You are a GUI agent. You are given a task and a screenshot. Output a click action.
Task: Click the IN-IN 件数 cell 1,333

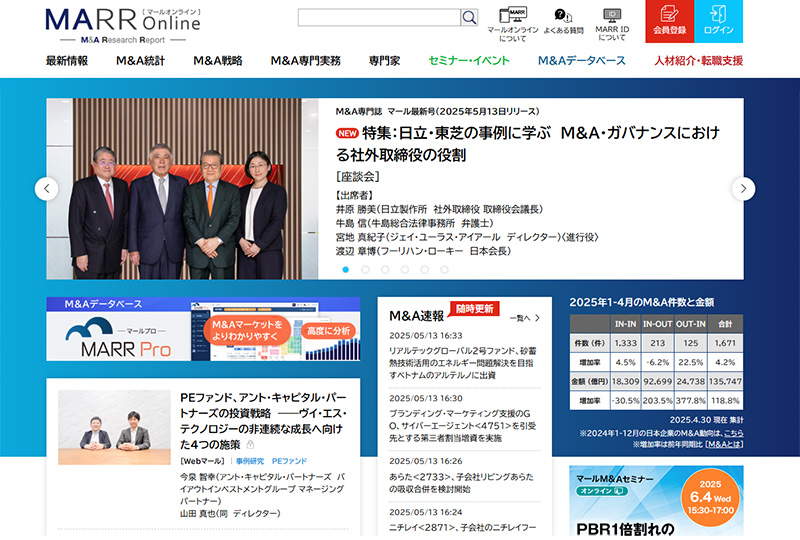coord(626,343)
